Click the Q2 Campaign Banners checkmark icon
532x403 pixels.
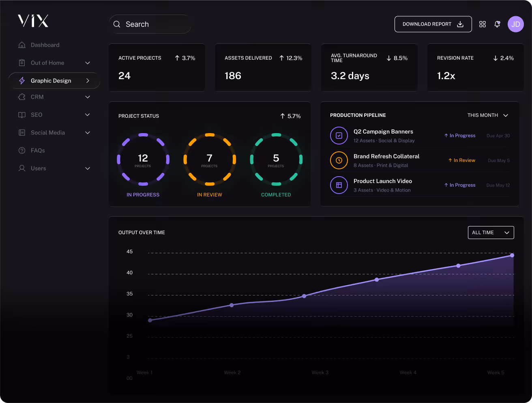339,136
